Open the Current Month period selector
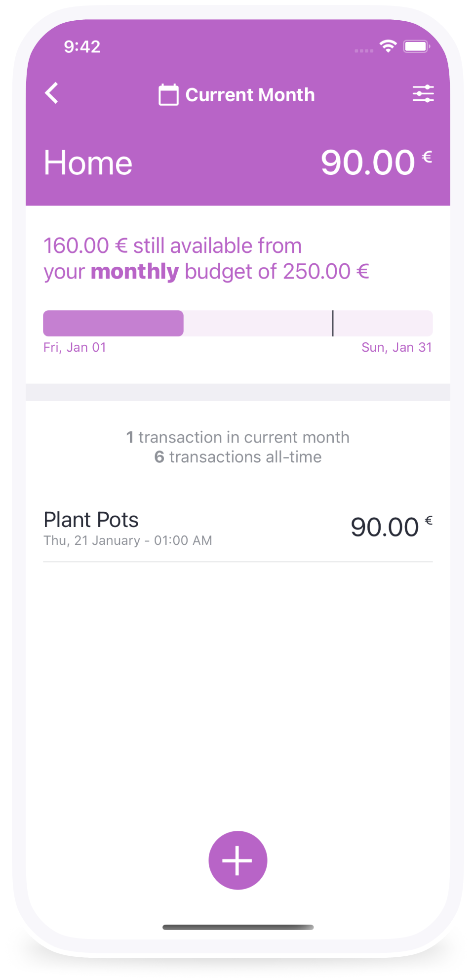Screen dimensions: 474x980 click(x=237, y=95)
